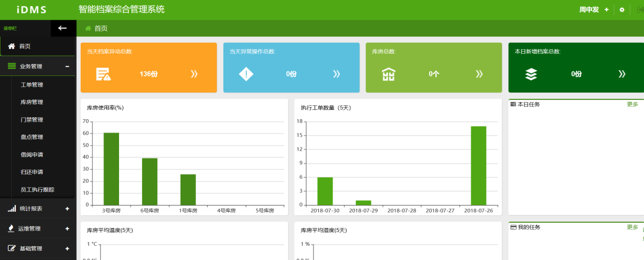Click the 2018-07-26 bar in work order chart
Image resolution: width=644 pixels, height=260 pixels.
coord(478,165)
